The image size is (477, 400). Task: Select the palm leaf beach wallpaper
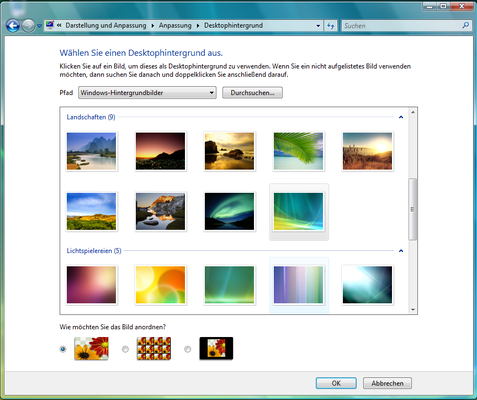click(x=298, y=151)
